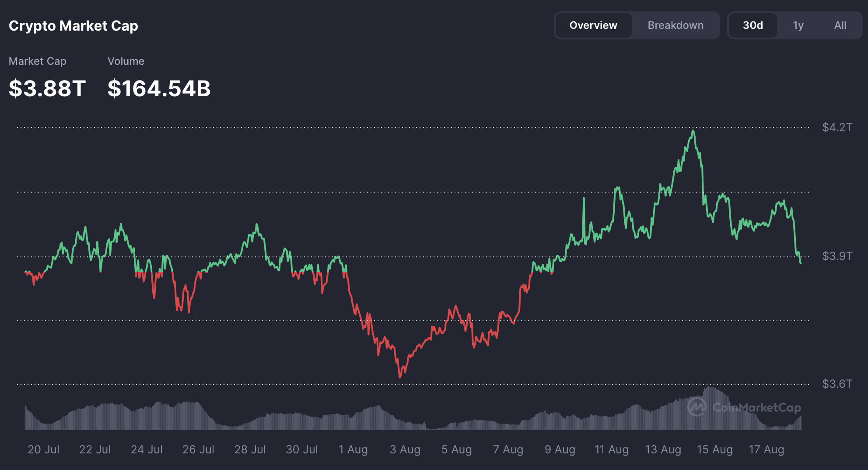Click the chart peak near 14 Aug
Viewport: 868px width, 470px height.
(x=693, y=131)
